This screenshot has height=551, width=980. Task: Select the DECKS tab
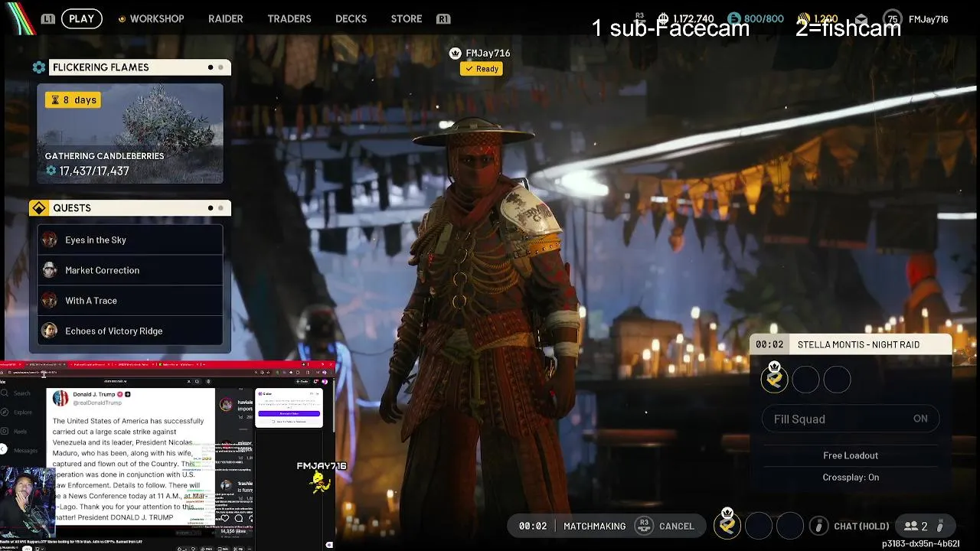click(x=351, y=18)
